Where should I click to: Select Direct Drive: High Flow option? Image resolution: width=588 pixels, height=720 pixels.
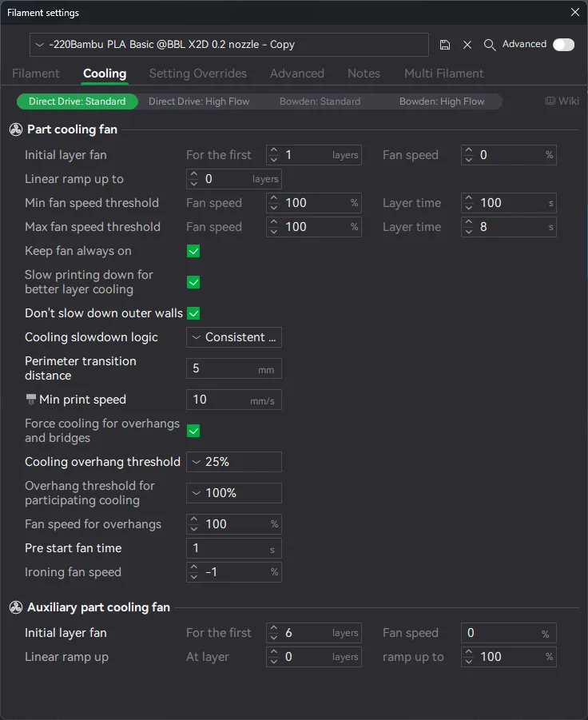(199, 101)
